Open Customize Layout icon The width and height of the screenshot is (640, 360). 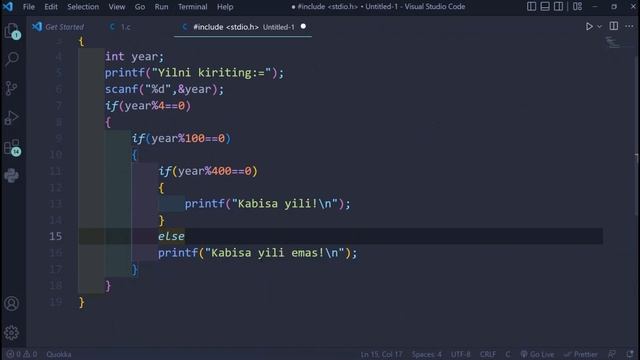pyautogui.click(x=577, y=7)
